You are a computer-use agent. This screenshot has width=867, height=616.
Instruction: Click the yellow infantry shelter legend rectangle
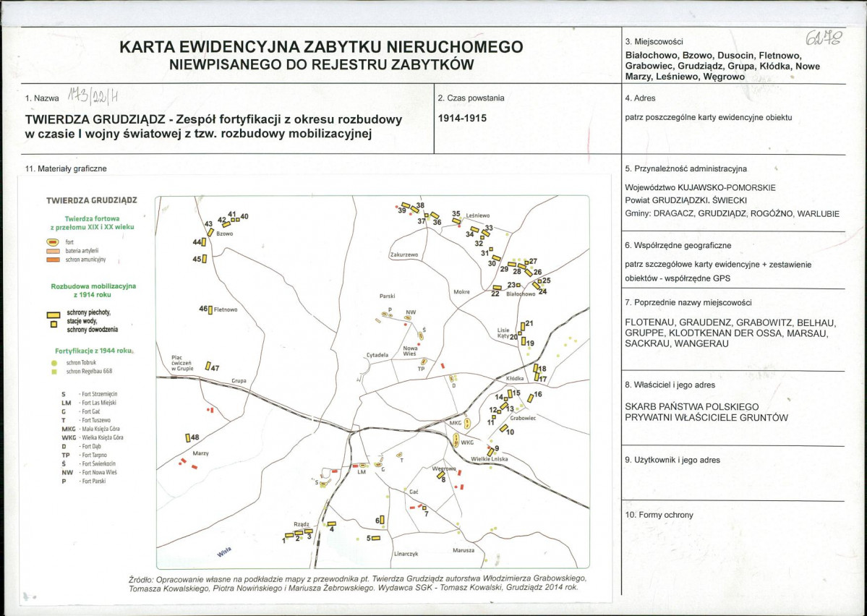point(54,315)
